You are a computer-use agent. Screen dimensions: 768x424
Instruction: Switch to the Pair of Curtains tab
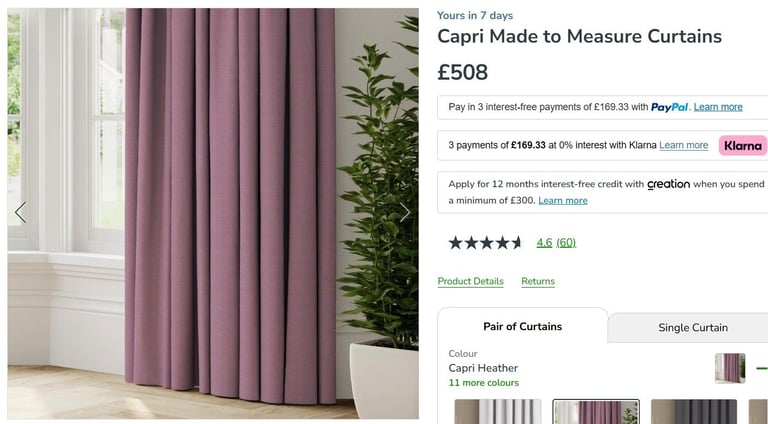coord(522,327)
